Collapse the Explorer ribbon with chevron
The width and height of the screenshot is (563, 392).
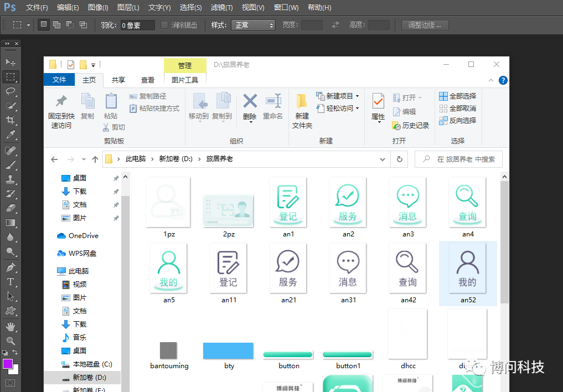[491, 80]
